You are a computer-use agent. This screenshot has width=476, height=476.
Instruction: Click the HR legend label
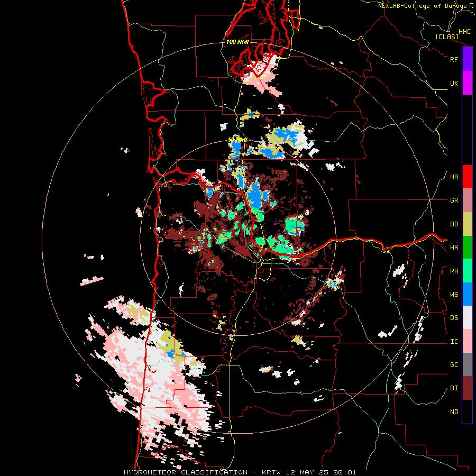click(454, 248)
